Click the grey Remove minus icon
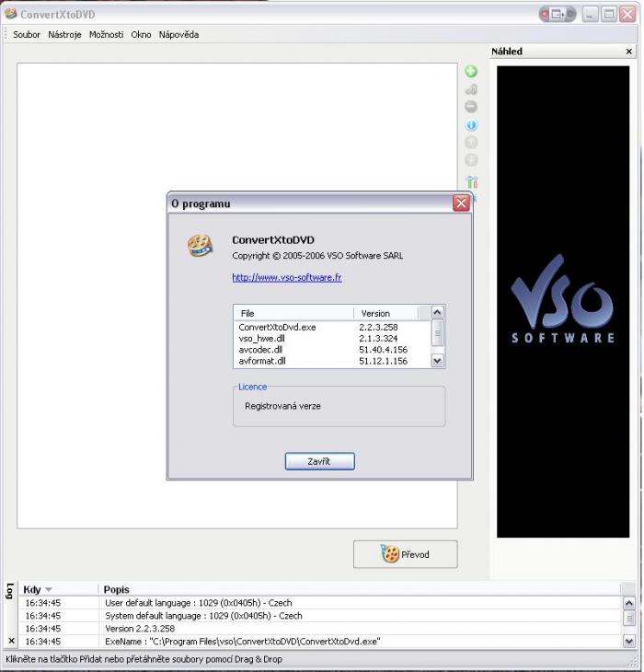 (471, 107)
